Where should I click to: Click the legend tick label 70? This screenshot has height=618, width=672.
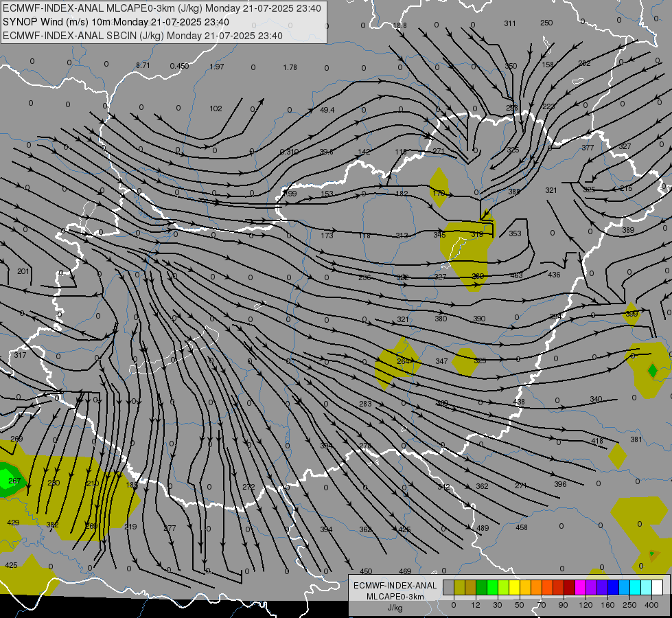click(542, 605)
